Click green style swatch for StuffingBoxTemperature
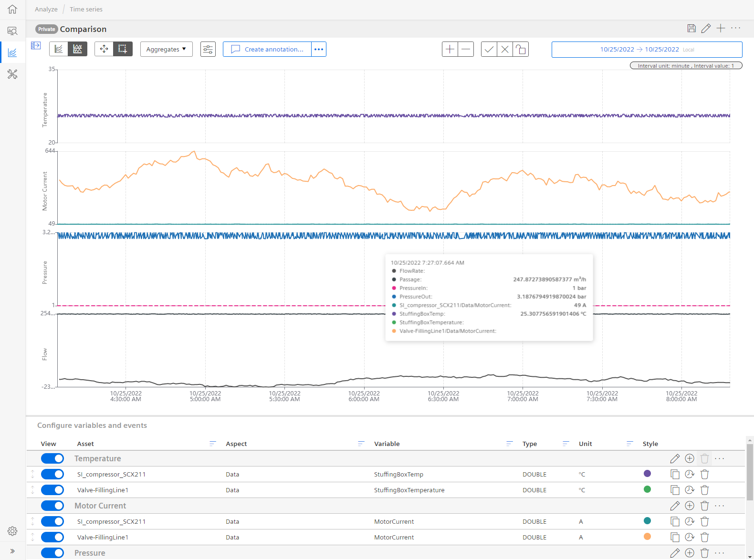Image resolution: width=754 pixels, height=560 pixels. pos(648,489)
